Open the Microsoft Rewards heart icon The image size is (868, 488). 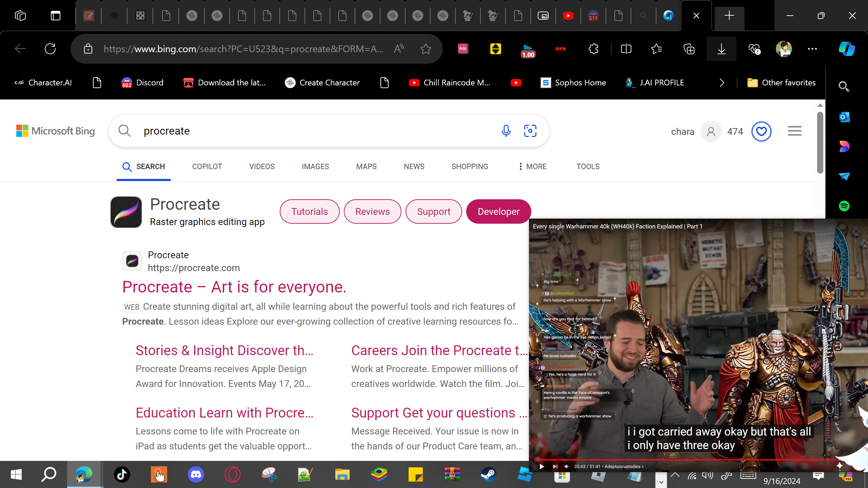tap(762, 131)
